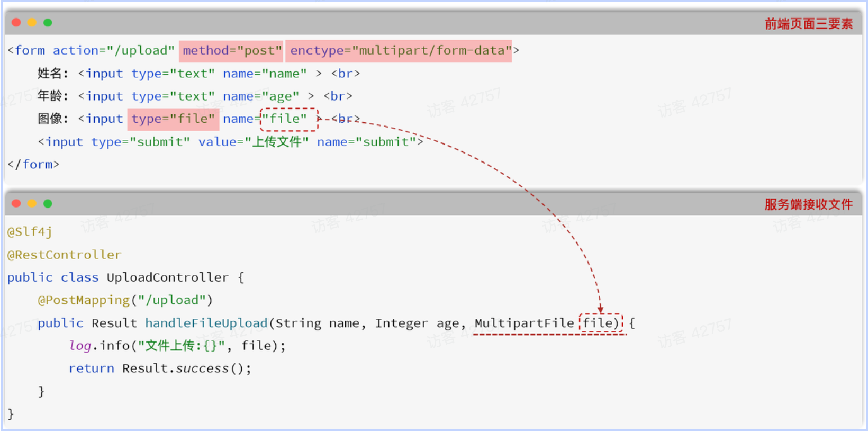This screenshot has width=868, height=432.
Task: Click the red close dot of the server-side code window
Action: (16, 203)
